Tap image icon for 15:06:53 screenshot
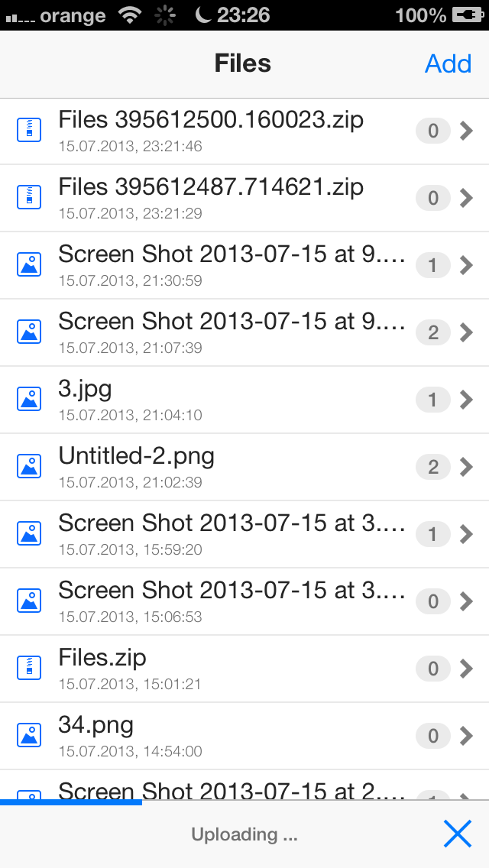Viewport: 489px width, 868px height. coord(29,601)
